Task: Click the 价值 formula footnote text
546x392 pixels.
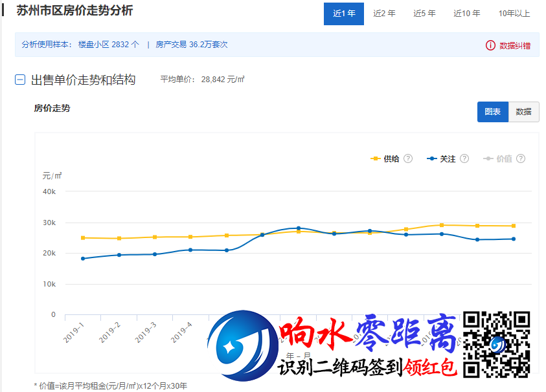Action: point(110,386)
